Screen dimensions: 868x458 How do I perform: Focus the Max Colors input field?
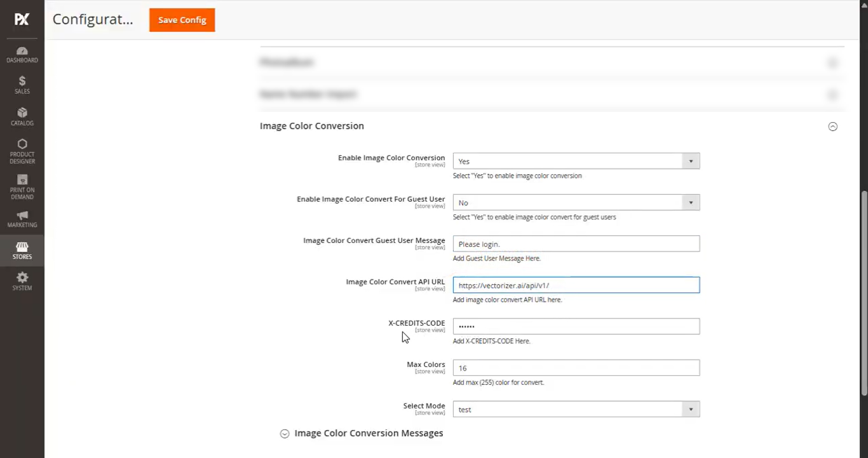(x=576, y=368)
